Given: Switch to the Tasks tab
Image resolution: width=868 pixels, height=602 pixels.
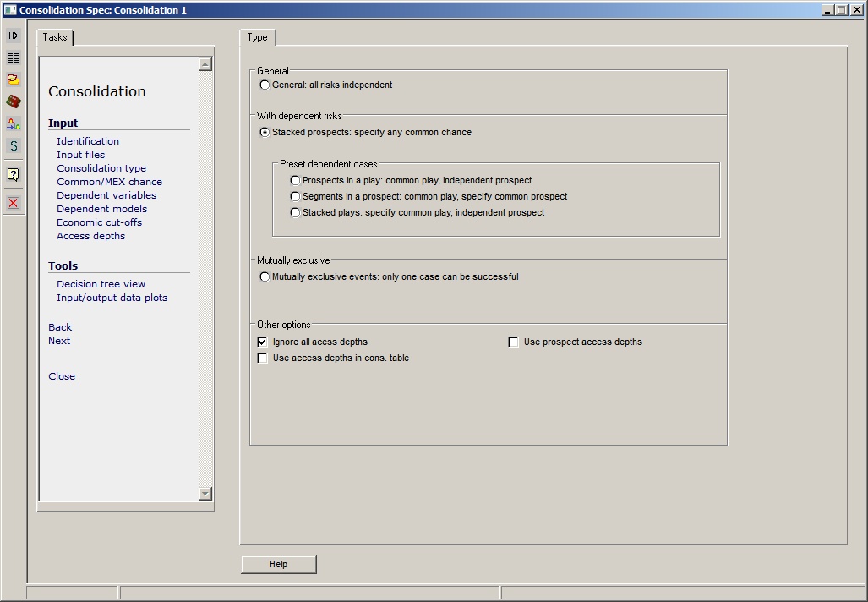Looking at the screenshot, I should 55,37.
